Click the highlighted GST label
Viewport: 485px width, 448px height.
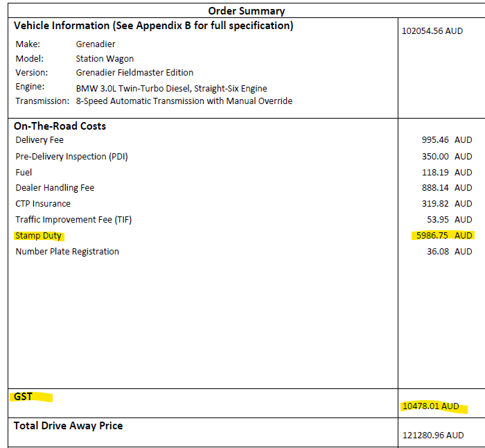(23, 397)
